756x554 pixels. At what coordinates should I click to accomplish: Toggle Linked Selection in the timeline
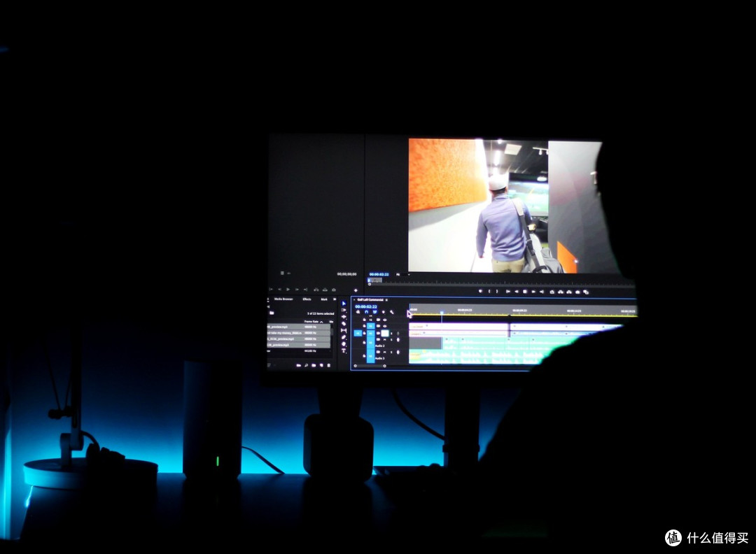point(374,312)
